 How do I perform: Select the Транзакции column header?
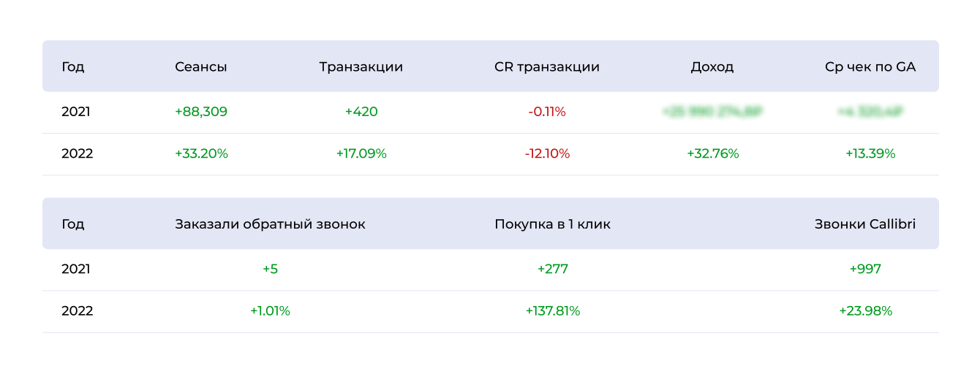point(361,66)
